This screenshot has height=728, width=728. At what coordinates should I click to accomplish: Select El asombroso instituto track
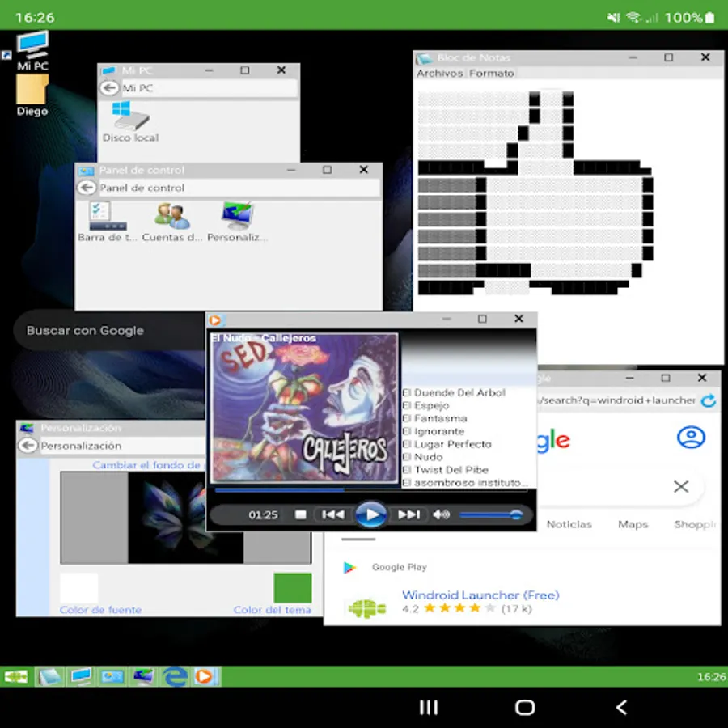(x=465, y=483)
